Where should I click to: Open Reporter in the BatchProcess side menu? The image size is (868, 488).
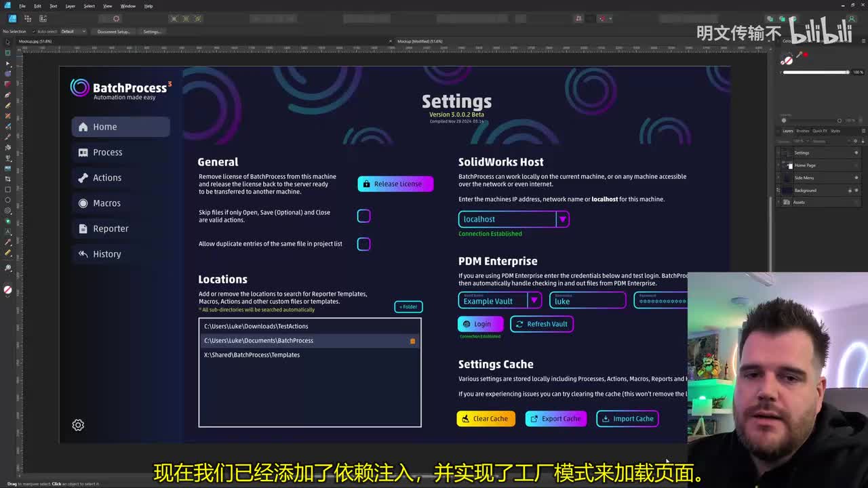click(x=121, y=228)
